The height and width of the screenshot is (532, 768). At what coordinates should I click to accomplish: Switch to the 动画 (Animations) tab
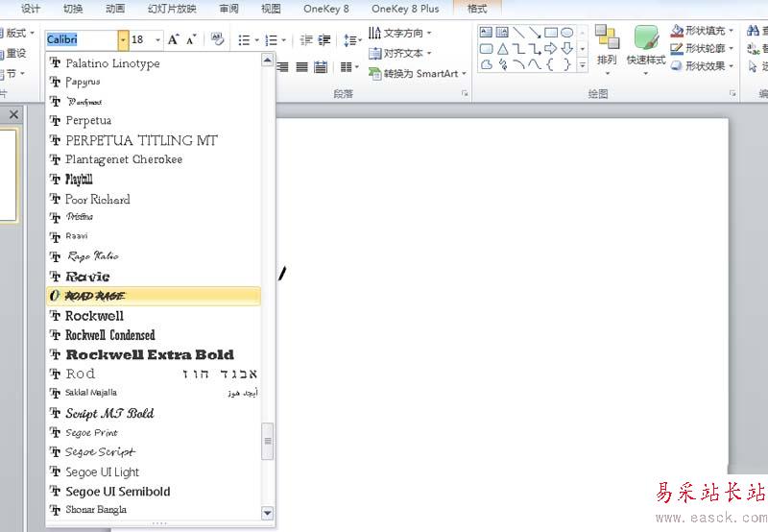115,9
